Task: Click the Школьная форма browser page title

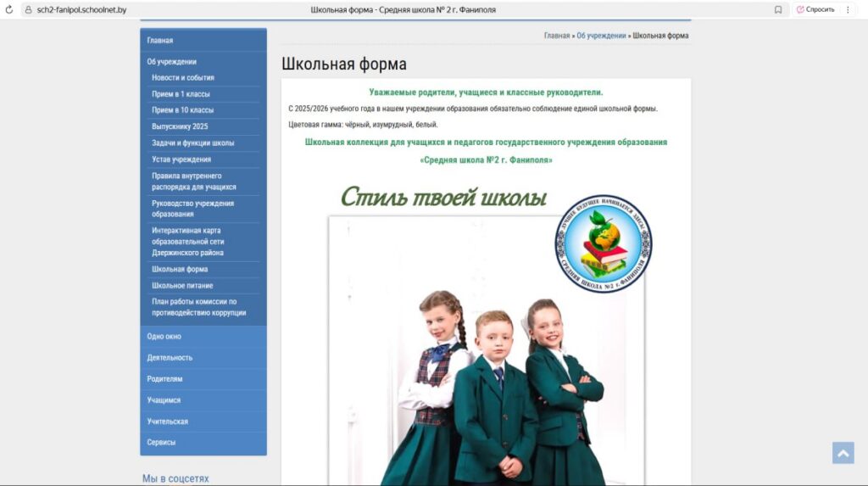Action: click(x=403, y=9)
